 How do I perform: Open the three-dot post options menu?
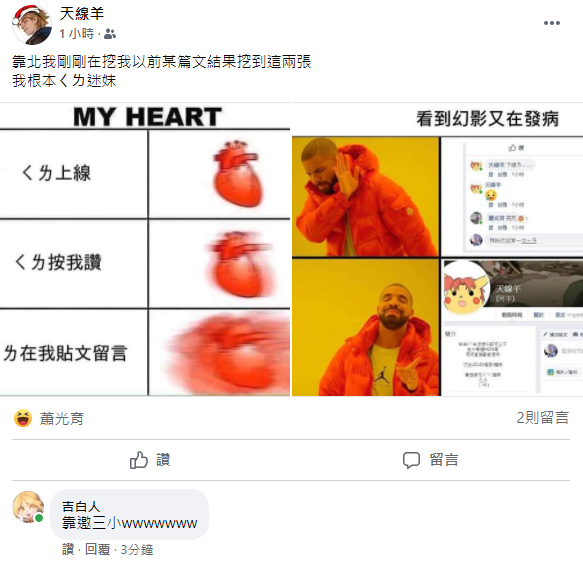pyautogui.click(x=551, y=23)
